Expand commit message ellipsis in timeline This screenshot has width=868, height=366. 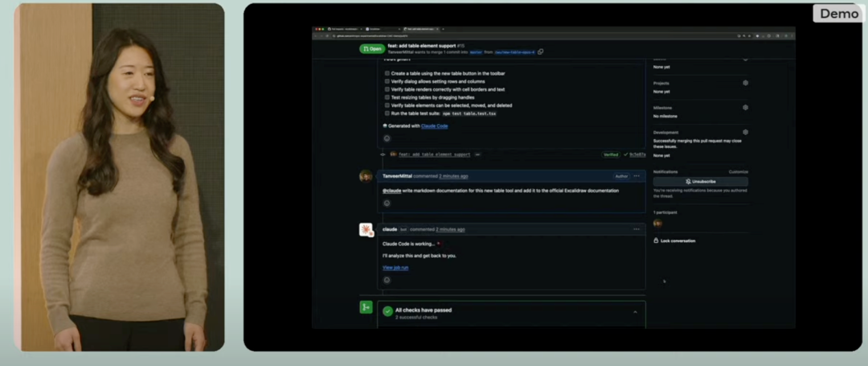[477, 154]
